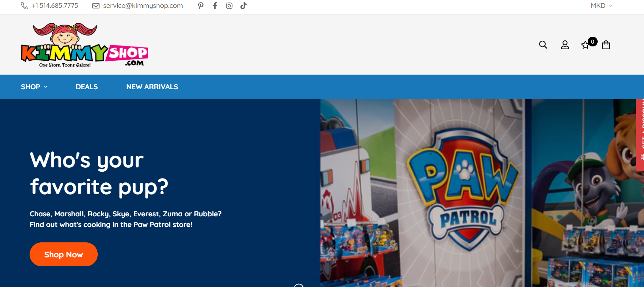The width and height of the screenshot is (644, 287).
Task: Open the Pinterest social link
Action: (x=201, y=6)
